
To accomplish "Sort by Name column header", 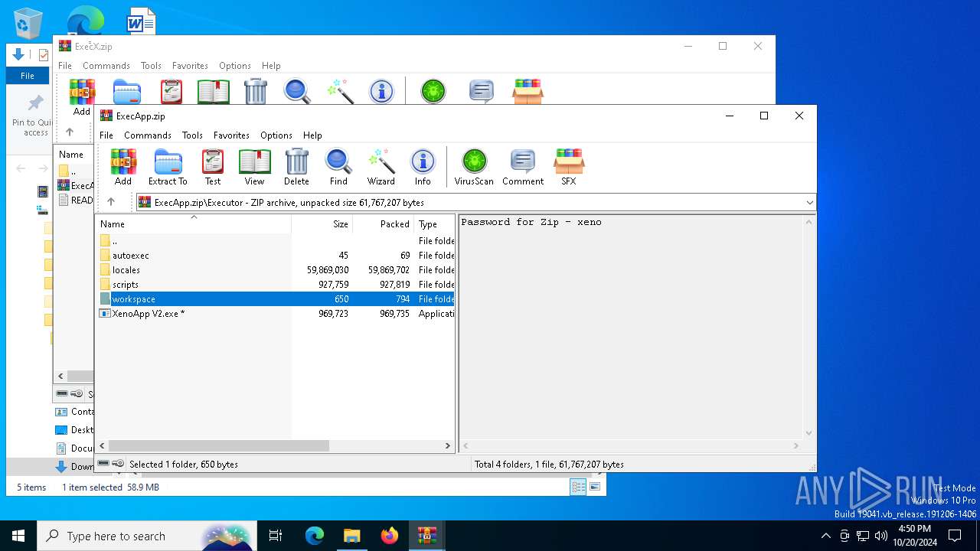I will click(193, 224).
